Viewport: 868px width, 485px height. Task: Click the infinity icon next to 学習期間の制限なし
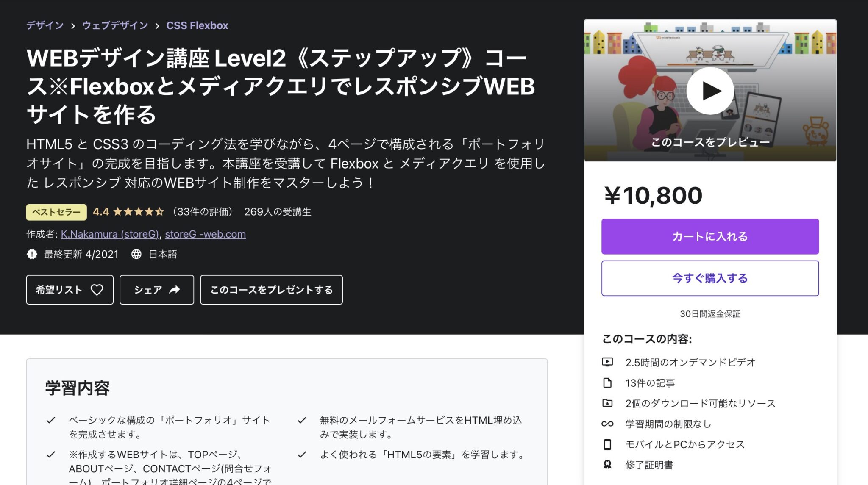click(x=608, y=424)
